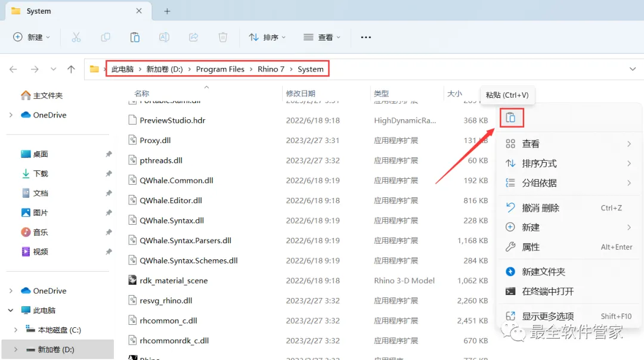Viewport: 644px width, 360px height.
Task: Click 新加卷 (D:) in address breadcrumb
Action: point(165,69)
